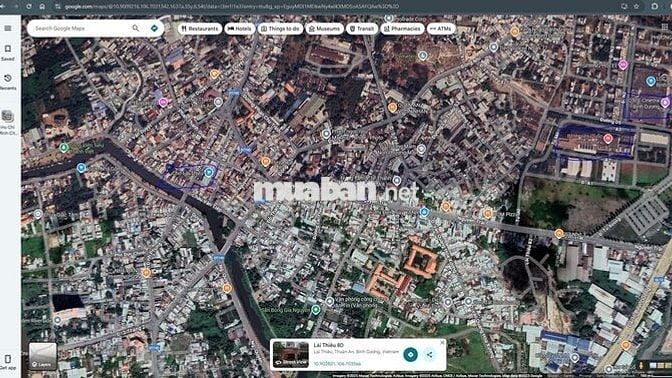Filter map by Hotels
Image resolution: width=672 pixels, height=378 pixels.
click(240, 29)
